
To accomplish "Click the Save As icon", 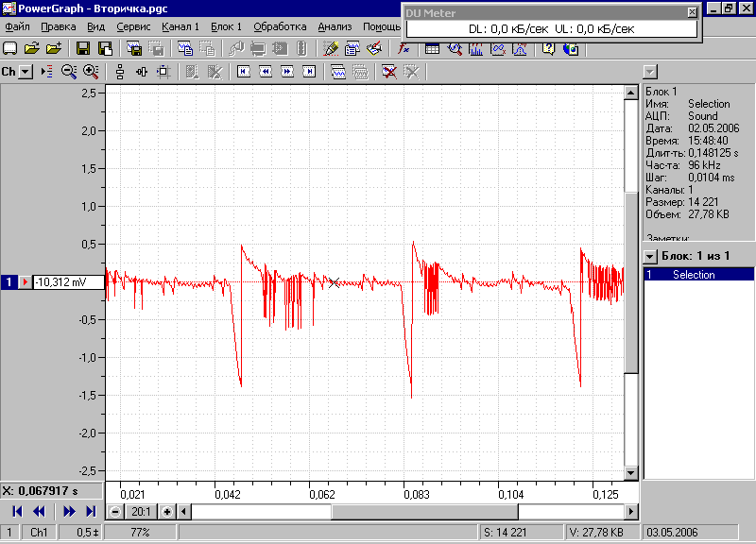I will tap(105, 49).
